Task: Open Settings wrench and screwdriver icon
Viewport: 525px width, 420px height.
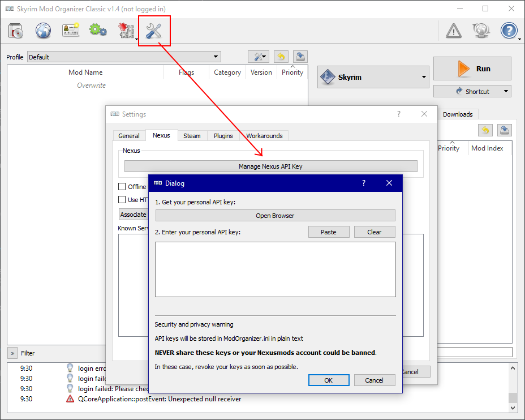Action: point(154,31)
